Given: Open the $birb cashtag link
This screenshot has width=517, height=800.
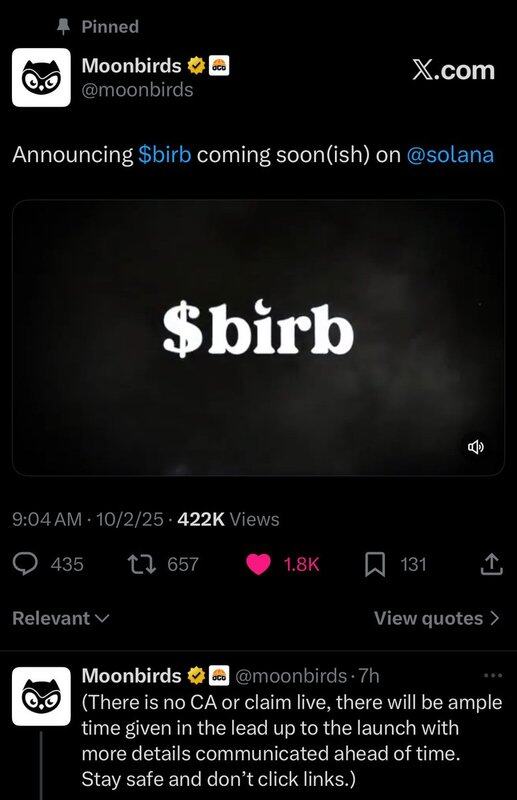Looking at the screenshot, I should pyautogui.click(x=165, y=155).
